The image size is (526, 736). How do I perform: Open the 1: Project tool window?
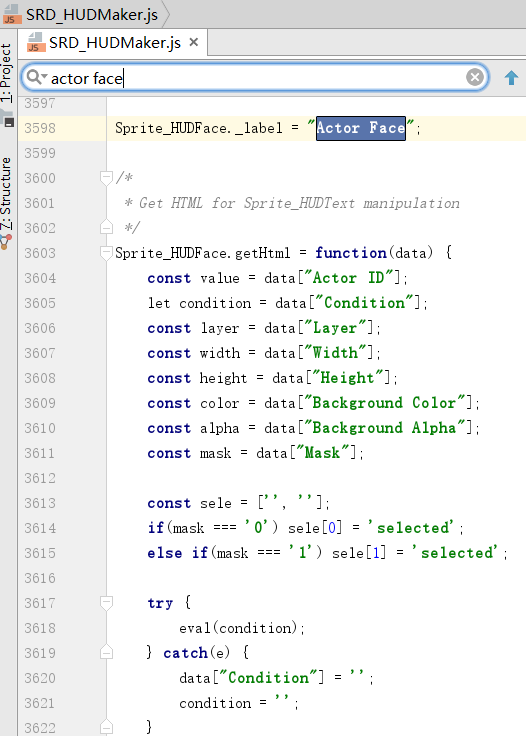tap(6, 73)
